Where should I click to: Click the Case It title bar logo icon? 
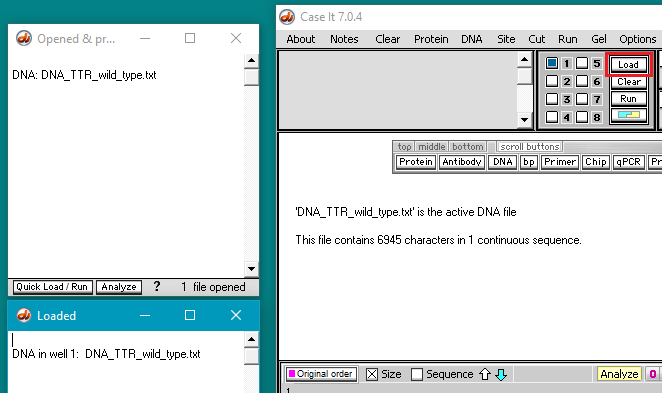pos(287,17)
